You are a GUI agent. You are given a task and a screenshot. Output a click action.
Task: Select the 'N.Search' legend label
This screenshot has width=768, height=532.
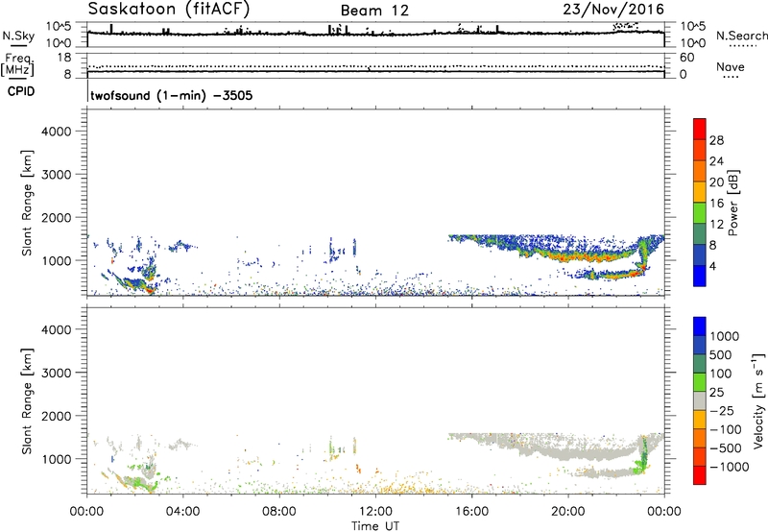(x=741, y=36)
